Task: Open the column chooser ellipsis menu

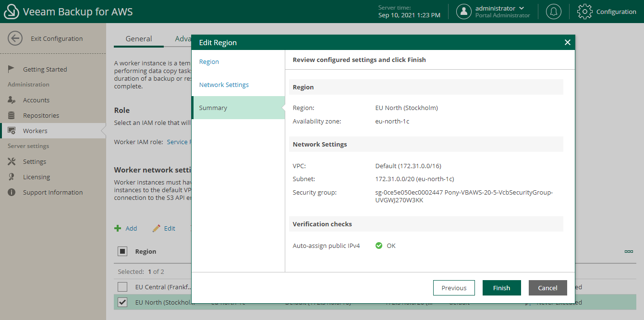Action: [x=629, y=251]
